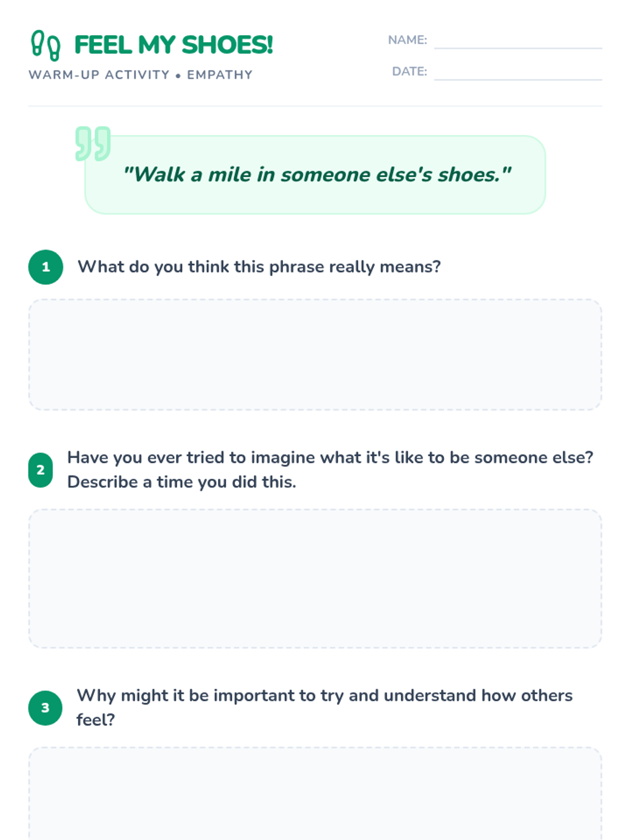
Task: Click the "Describe a time you did this" text
Action: tap(182, 482)
